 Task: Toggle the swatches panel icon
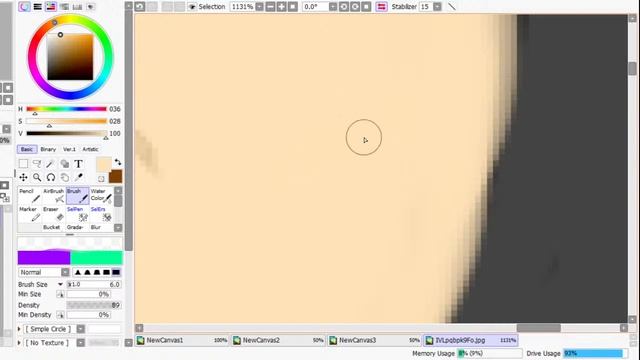[77, 7]
